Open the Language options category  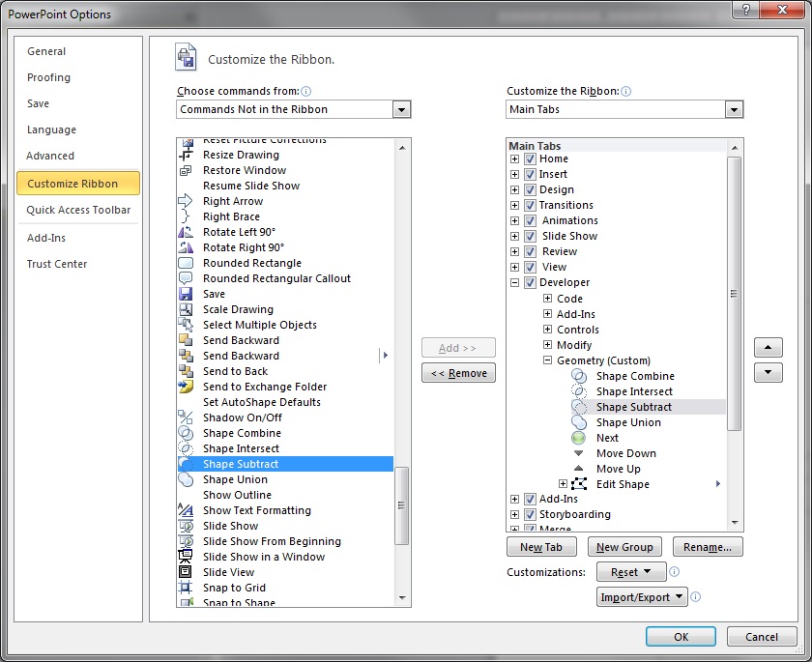click(x=51, y=130)
